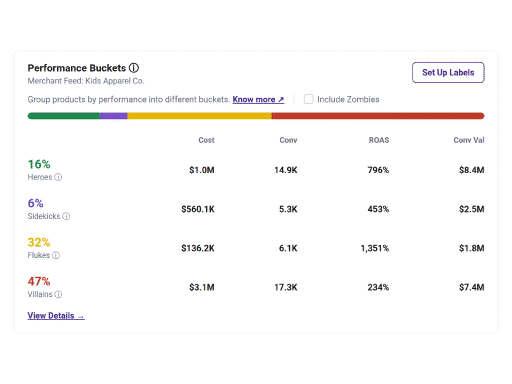Open Performance Buckets info icon
512x384 pixels.
[134, 68]
